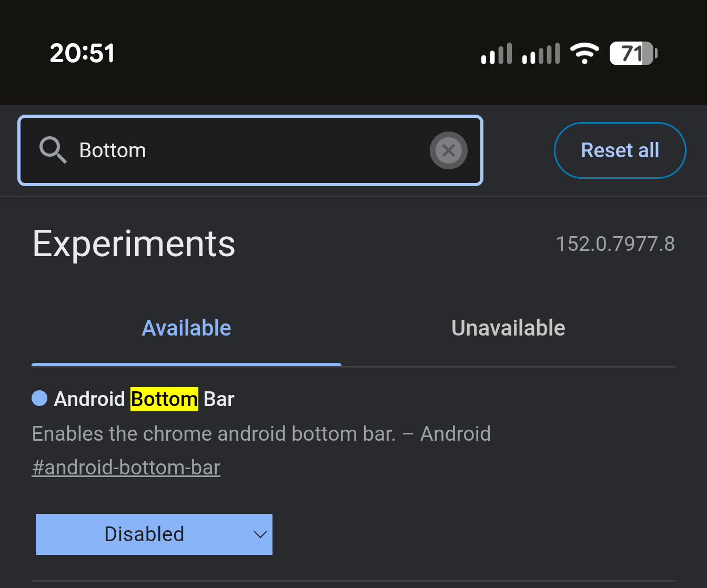
Task: Click the magnifying glass search icon
Action: (x=53, y=150)
